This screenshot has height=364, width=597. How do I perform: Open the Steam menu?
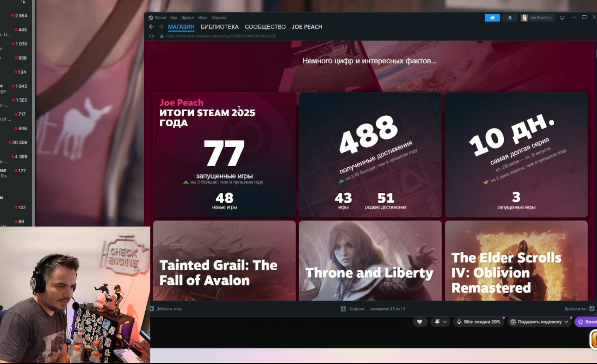pyautogui.click(x=160, y=18)
